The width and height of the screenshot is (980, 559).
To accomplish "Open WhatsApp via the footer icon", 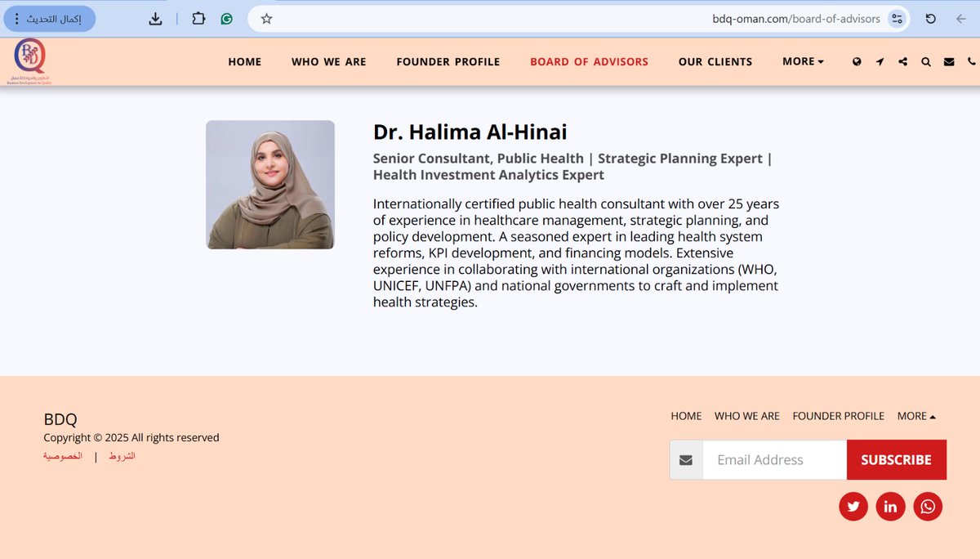I will (x=928, y=507).
